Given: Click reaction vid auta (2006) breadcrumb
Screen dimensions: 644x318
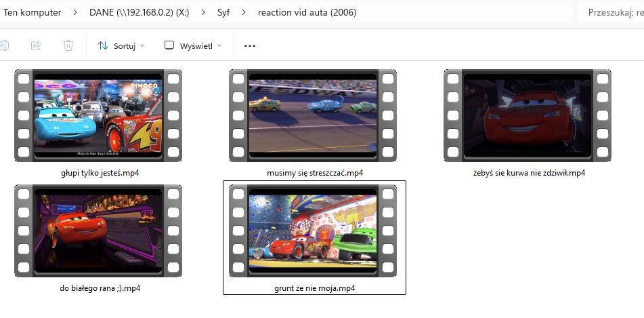Looking at the screenshot, I should (307, 12).
